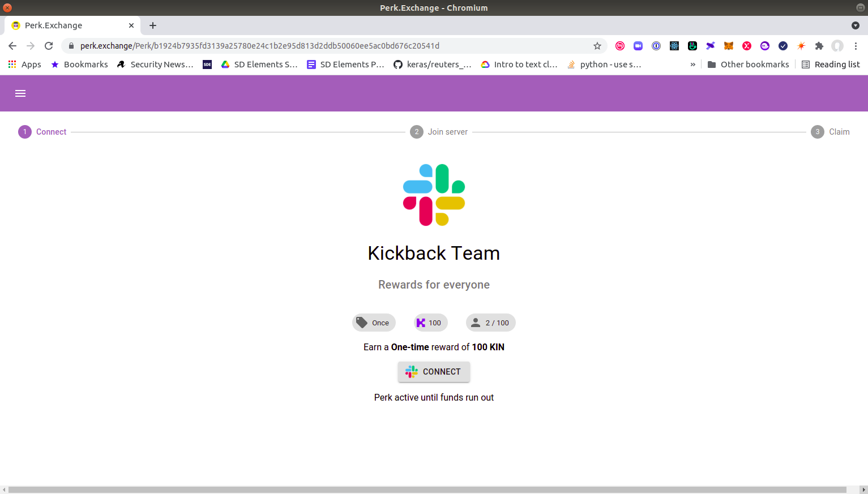Click the Rewards for everyone subtitle

(434, 285)
